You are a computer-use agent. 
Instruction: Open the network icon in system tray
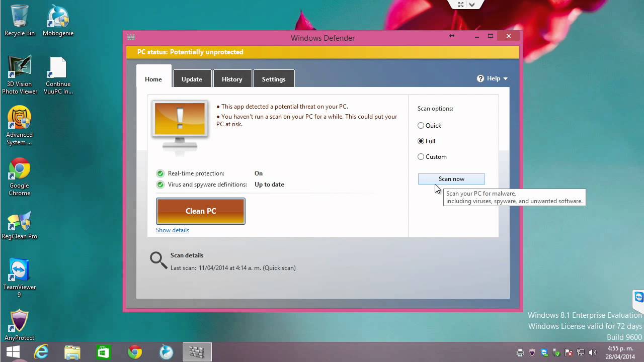pyautogui.click(x=581, y=353)
